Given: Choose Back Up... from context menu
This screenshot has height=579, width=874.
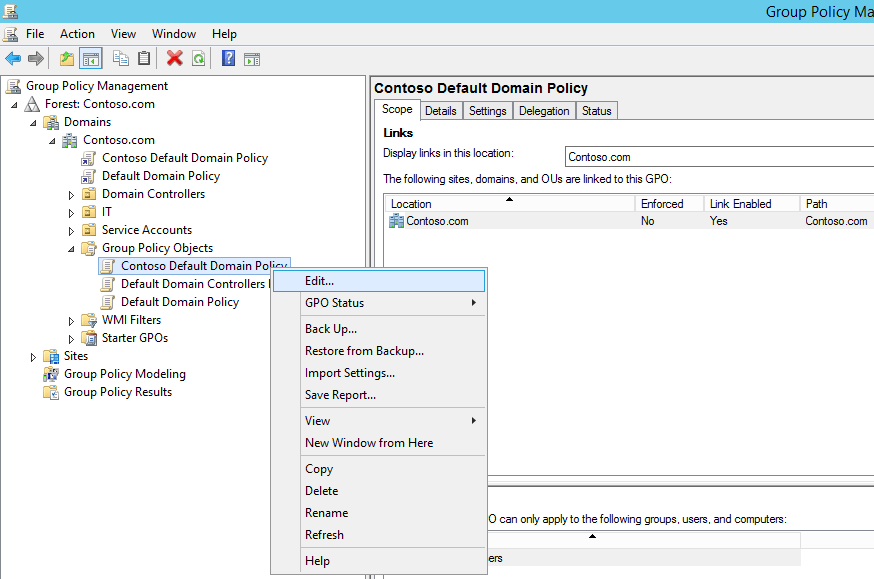Looking at the screenshot, I should 379,329.
